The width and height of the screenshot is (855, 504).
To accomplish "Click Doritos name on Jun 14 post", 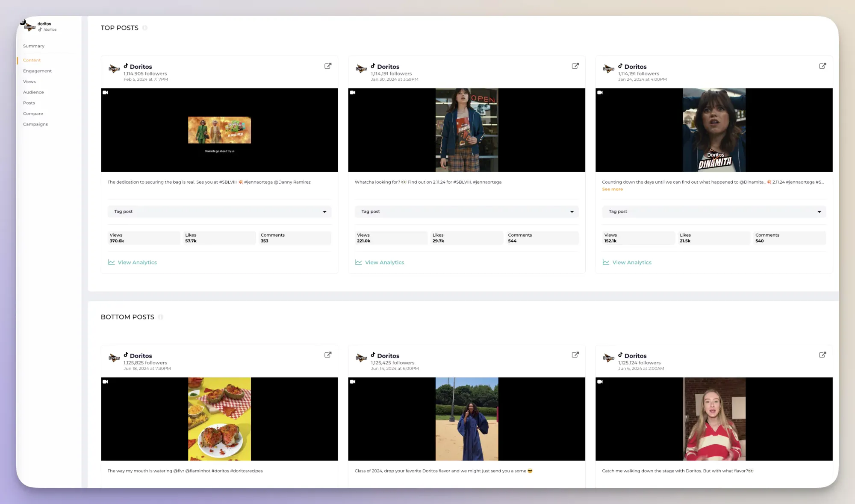I will point(388,356).
